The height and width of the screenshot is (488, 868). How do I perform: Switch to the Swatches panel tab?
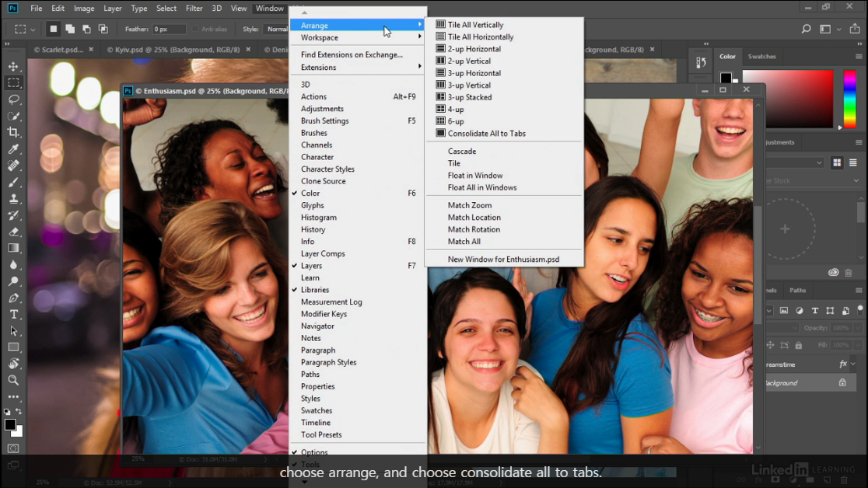761,57
